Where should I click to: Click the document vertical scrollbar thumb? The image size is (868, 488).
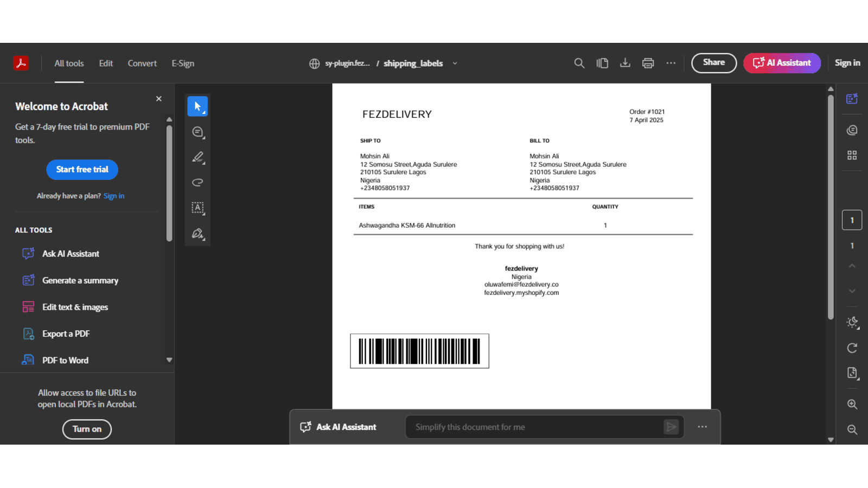831,207
